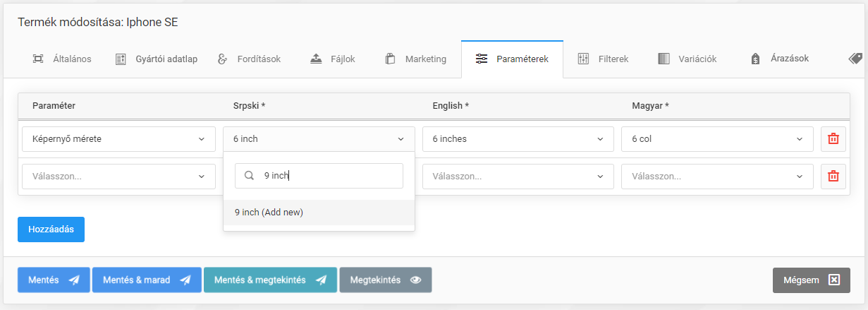Click the Marketing clipboard icon
The width and height of the screenshot is (868, 310).
tap(390, 59)
